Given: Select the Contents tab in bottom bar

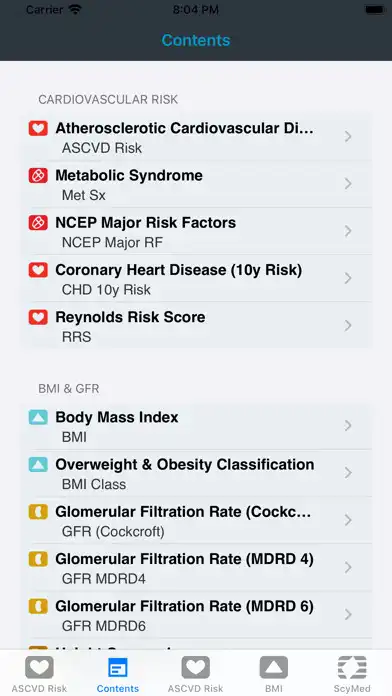Looking at the screenshot, I should coord(118,674).
